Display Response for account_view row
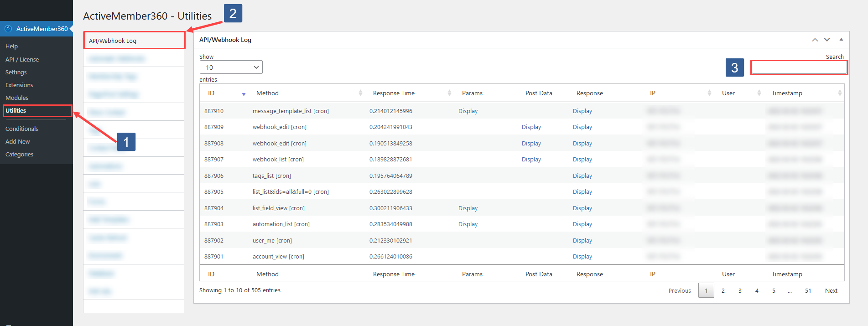The image size is (868, 326). coord(582,257)
